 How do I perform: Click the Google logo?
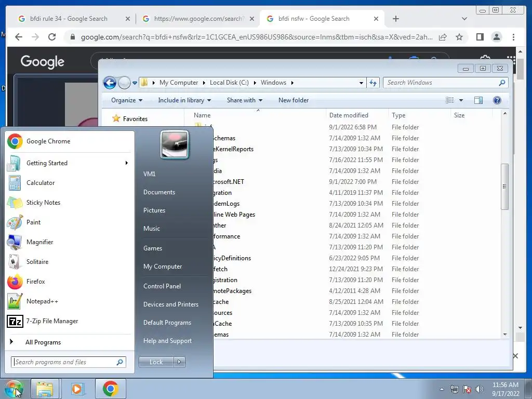pos(43,62)
